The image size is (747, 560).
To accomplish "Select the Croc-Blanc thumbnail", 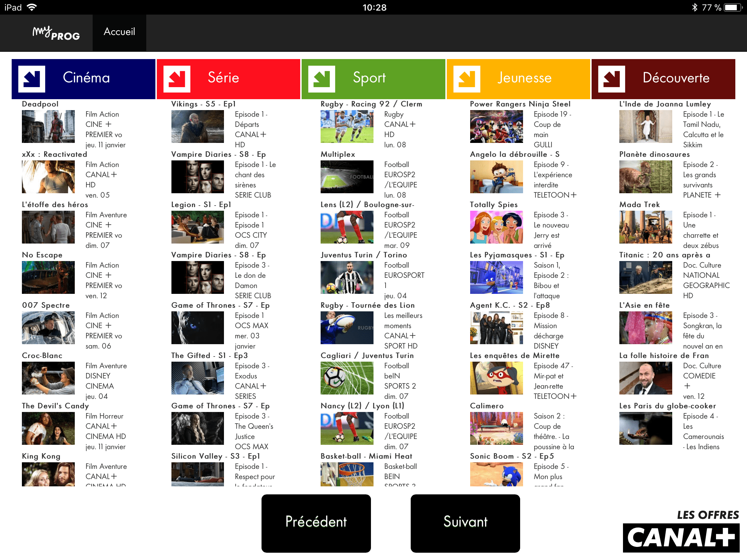I will tap(48, 378).
